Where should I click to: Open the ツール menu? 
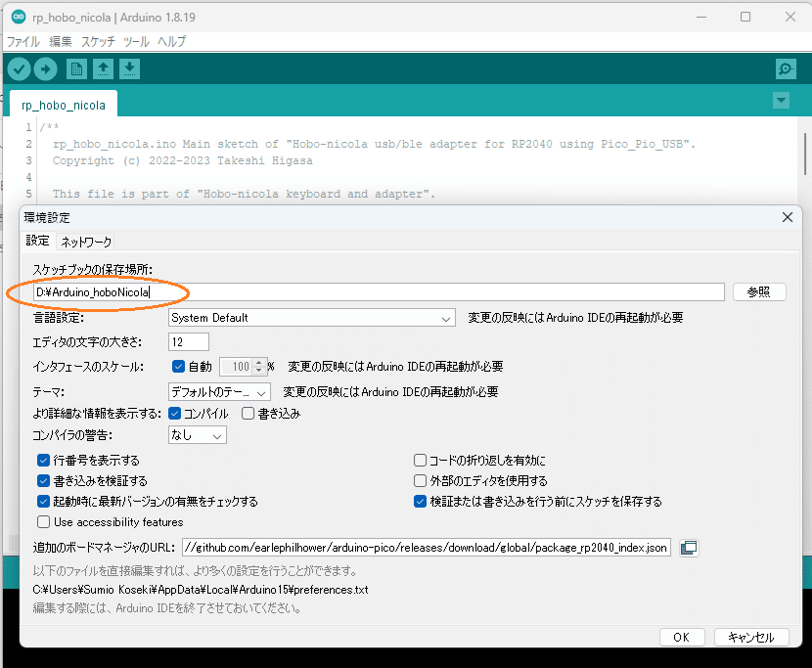coord(136,41)
